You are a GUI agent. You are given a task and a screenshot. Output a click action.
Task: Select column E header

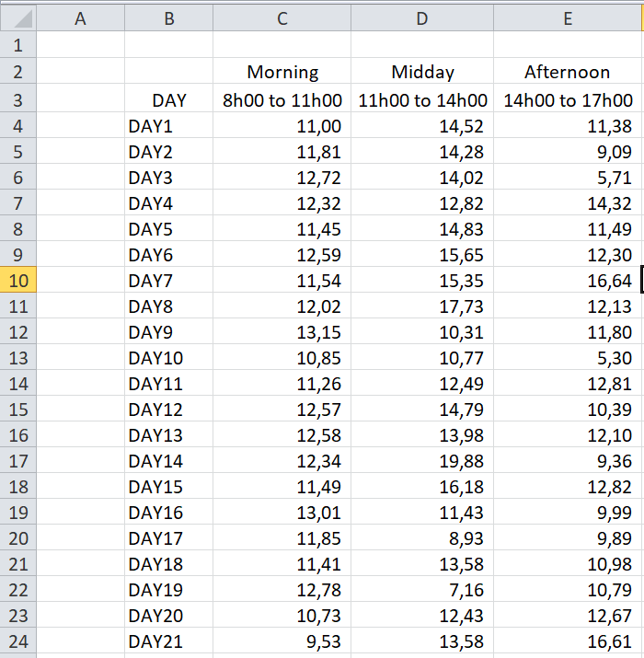pyautogui.click(x=568, y=18)
